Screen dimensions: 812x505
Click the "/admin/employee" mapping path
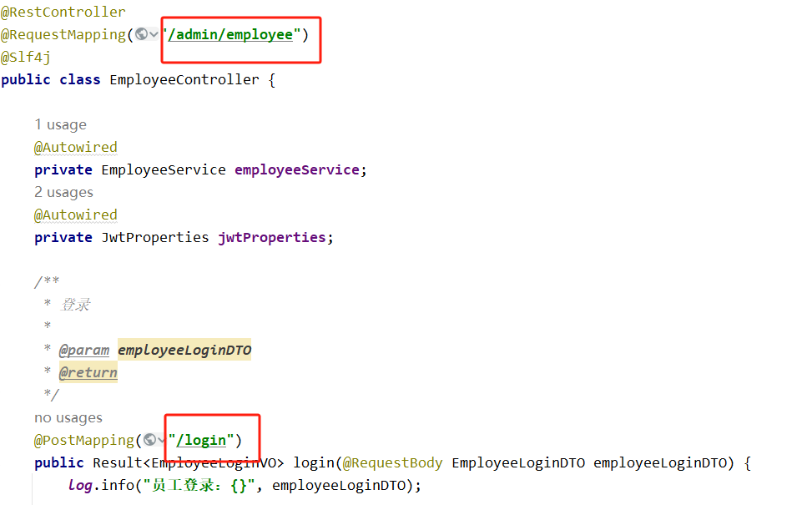(230, 34)
